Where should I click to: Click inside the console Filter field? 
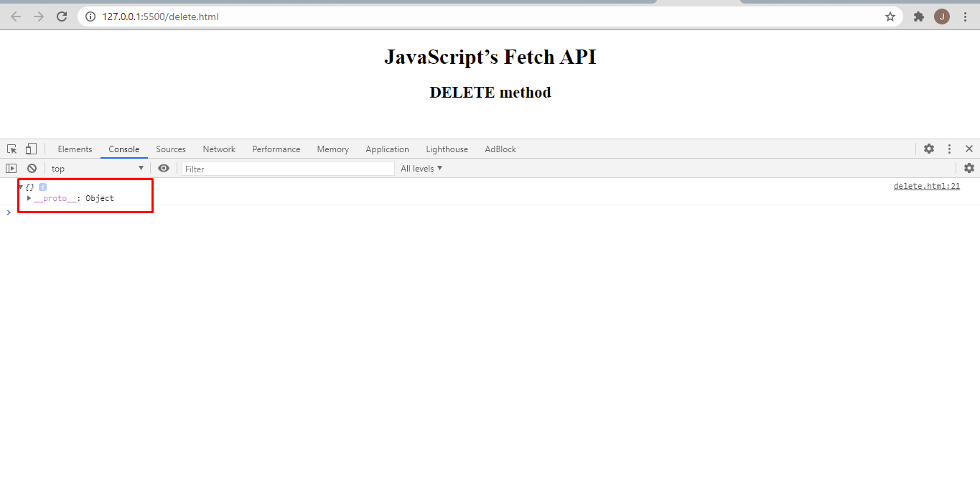pos(287,168)
